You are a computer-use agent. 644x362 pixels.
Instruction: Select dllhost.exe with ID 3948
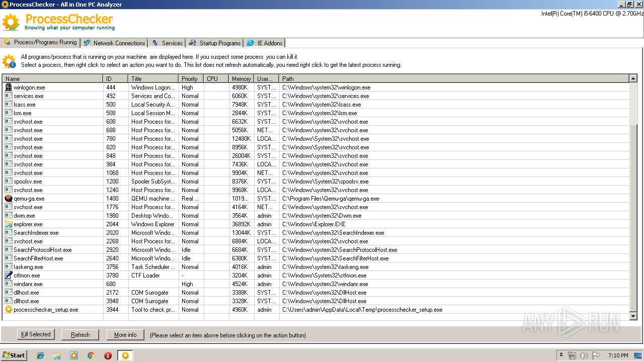316,301
